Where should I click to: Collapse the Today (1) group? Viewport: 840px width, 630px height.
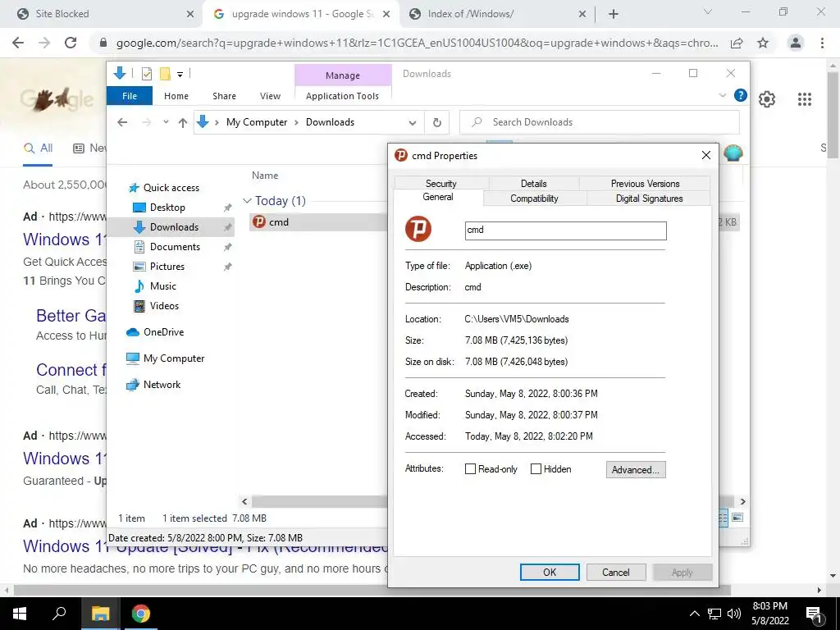click(x=247, y=201)
